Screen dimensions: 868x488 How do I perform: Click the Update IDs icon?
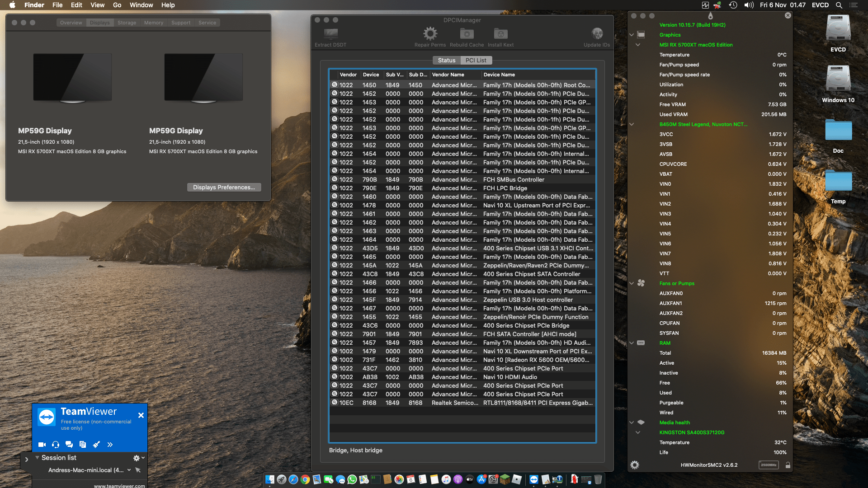click(x=597, y=33)
